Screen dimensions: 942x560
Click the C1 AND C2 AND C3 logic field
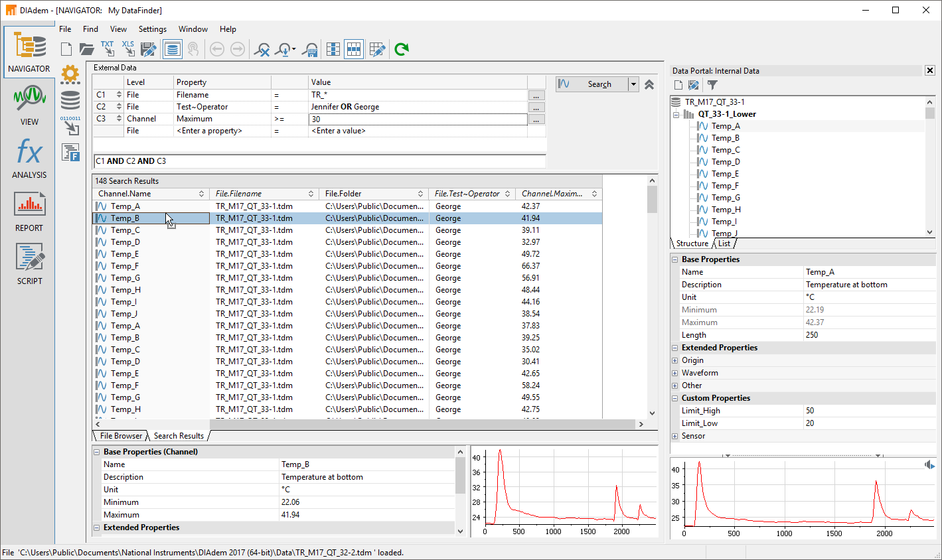point(319,161)
